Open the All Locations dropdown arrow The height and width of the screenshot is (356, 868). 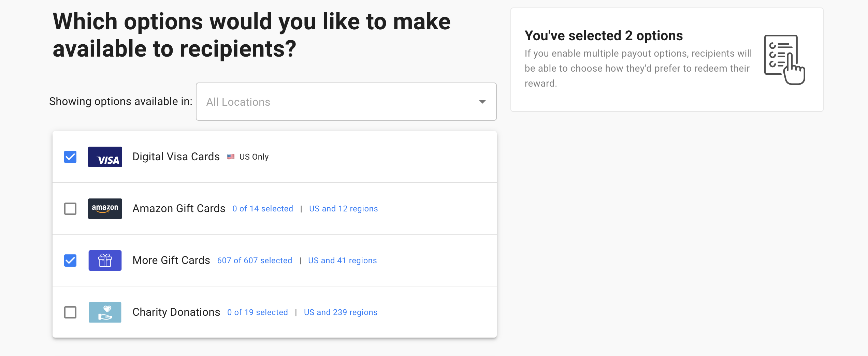(x=482, y=102)
